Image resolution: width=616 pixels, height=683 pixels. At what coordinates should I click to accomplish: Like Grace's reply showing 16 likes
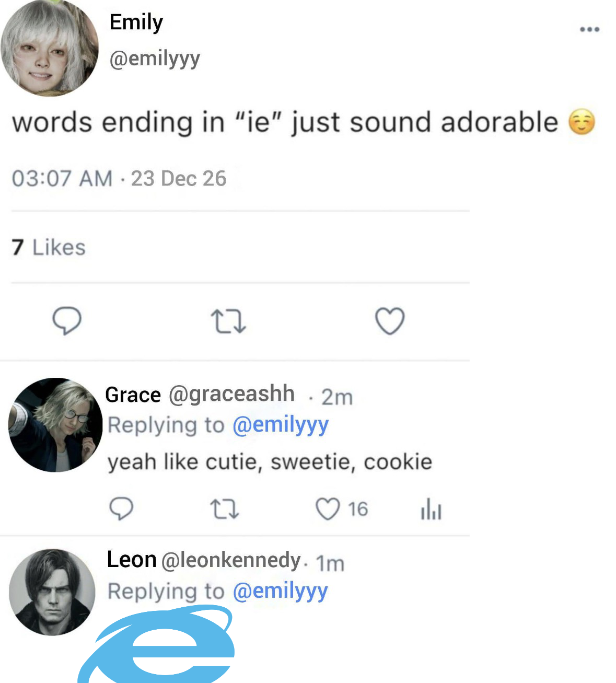click(328, 509)
